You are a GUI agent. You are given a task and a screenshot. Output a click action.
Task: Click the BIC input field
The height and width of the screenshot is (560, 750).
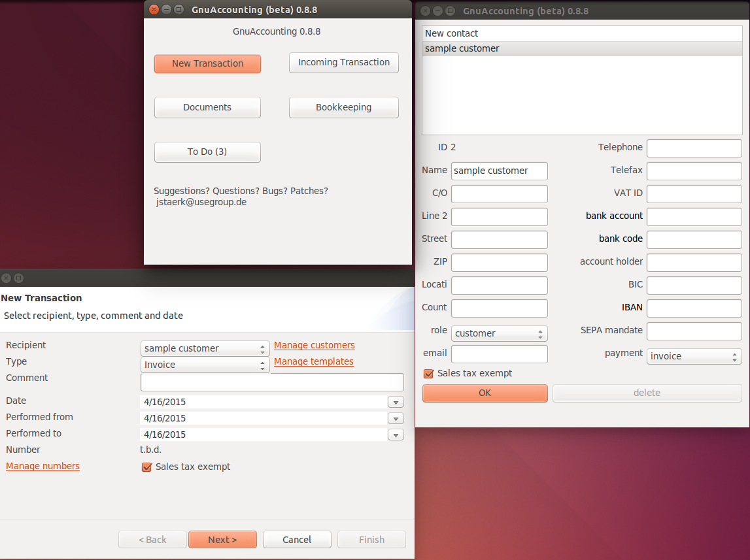point(694,286)
